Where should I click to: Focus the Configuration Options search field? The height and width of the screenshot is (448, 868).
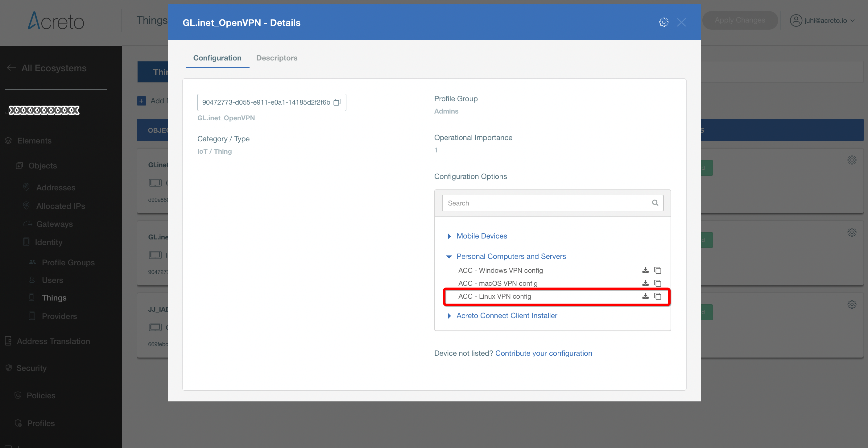pos(553,203)
